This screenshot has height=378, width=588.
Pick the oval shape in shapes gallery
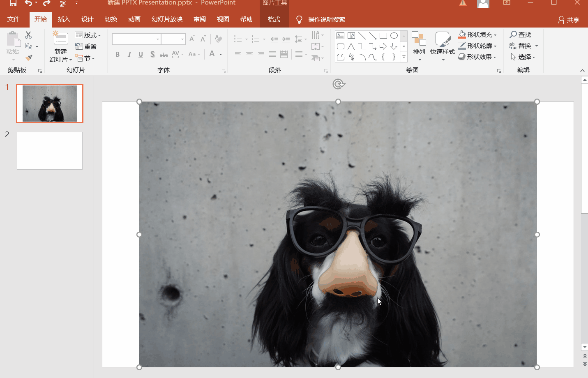[394, 36]
